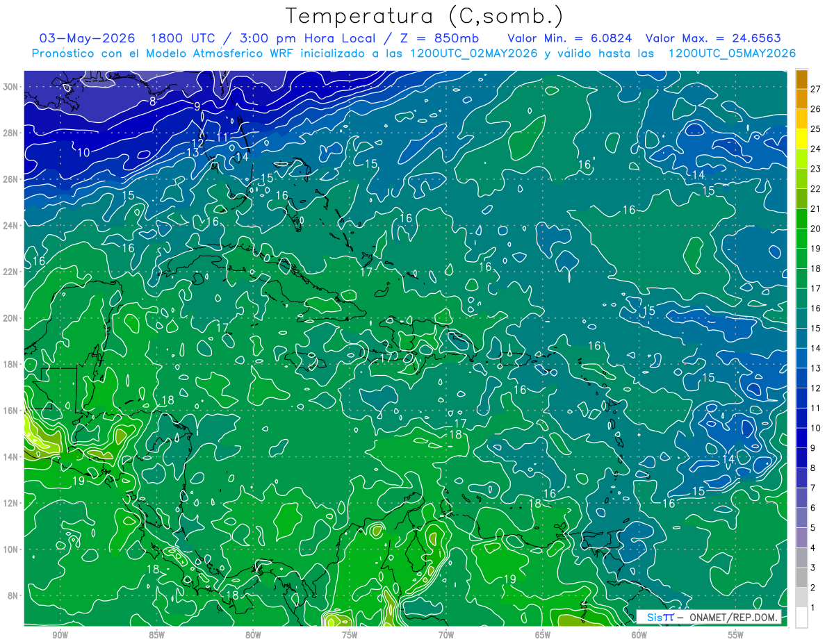Select the Valor Min. = 6.0824 readout
Viewport: 834px width, 644px height.
[x=570, y=38]
